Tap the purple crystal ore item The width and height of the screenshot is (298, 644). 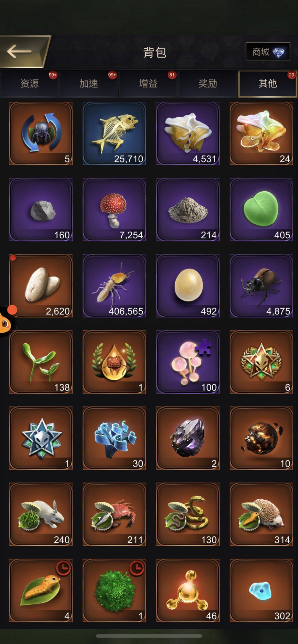coord(188,438)
